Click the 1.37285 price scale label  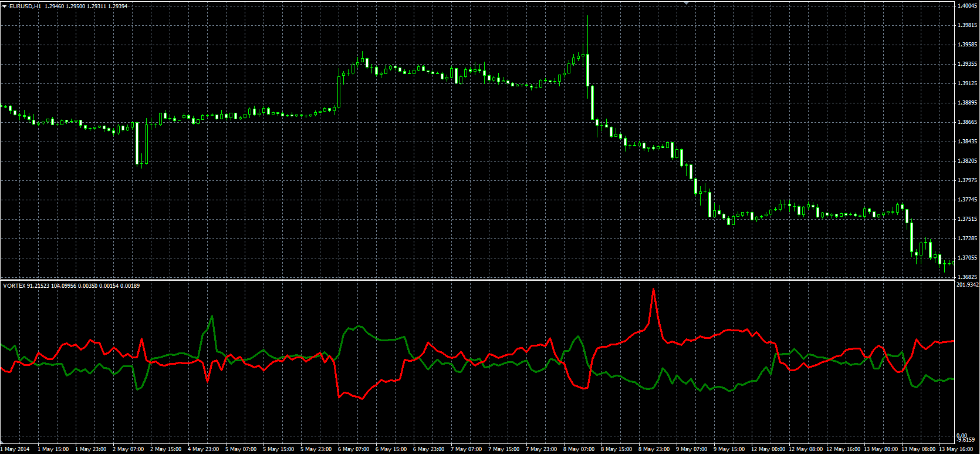coord(967,238)
